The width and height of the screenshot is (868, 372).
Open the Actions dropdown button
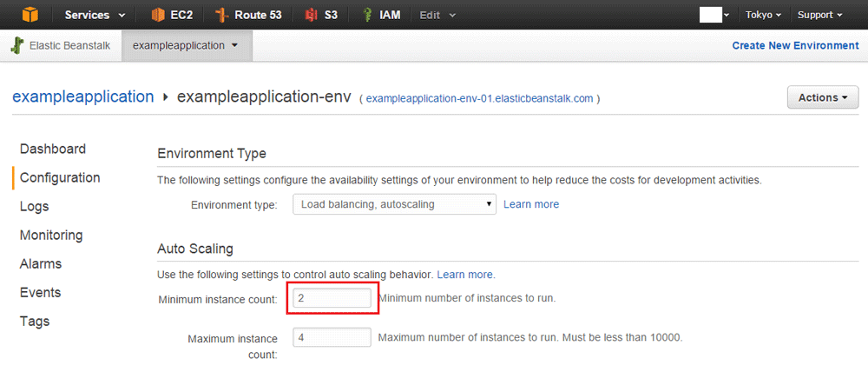click(x=823, y=97)
